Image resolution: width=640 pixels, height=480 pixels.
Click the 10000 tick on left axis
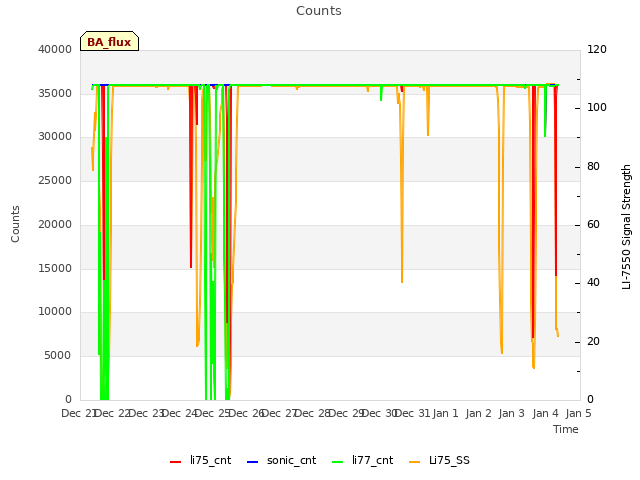click(x=55, y=312)
